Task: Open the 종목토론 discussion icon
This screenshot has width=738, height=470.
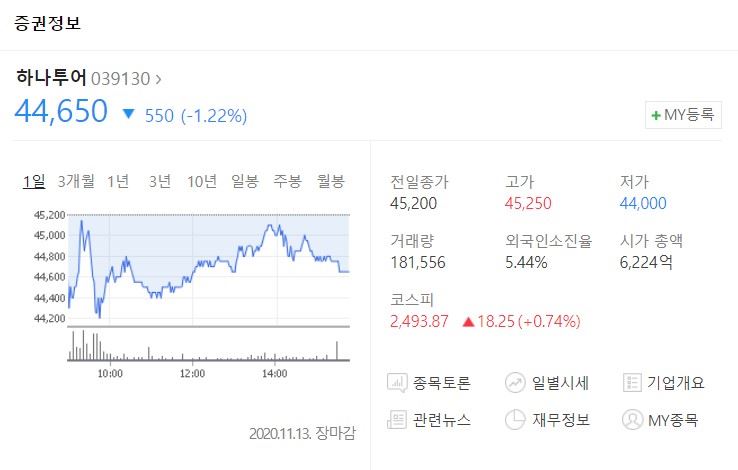Action: (x=397, y=382)
